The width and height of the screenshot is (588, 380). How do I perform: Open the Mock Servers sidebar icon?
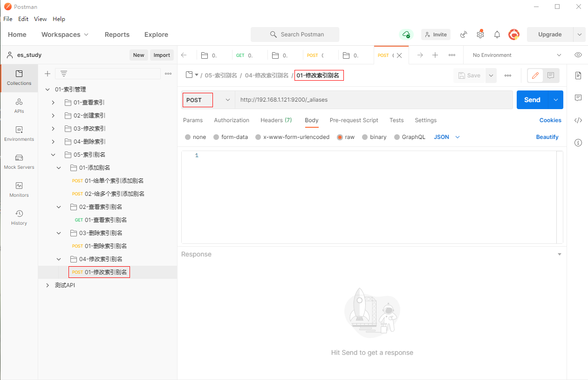(x=19, y=161)
